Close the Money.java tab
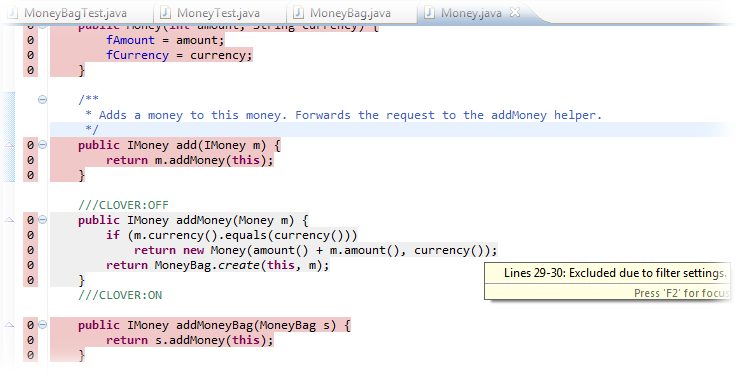Screen dimensions: 736x377 [x=515, y=13]
